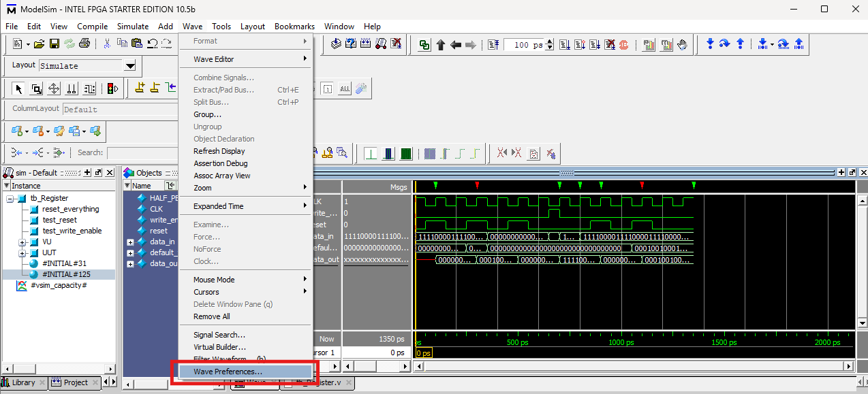Click the Continue Run icon
Viewport: 868px width, 394px height.
click(579, 45)
